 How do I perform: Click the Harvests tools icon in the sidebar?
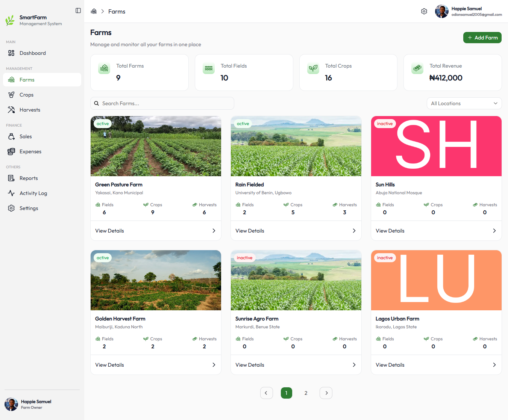[x=11, y=110]
